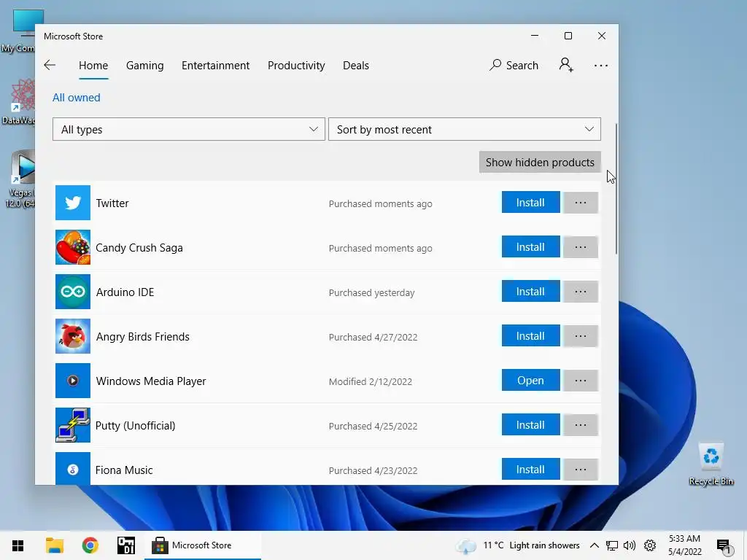The height and width of the screenshot is (560, 747).
Task: Open more options for Arduino IDE
Action: tap(580, 292)
